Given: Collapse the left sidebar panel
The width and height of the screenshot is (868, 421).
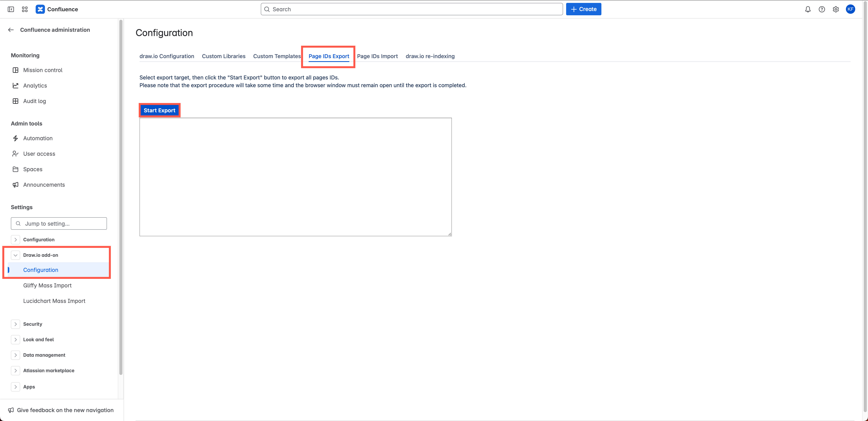Looking at the screenshot, I should point(11,9).
